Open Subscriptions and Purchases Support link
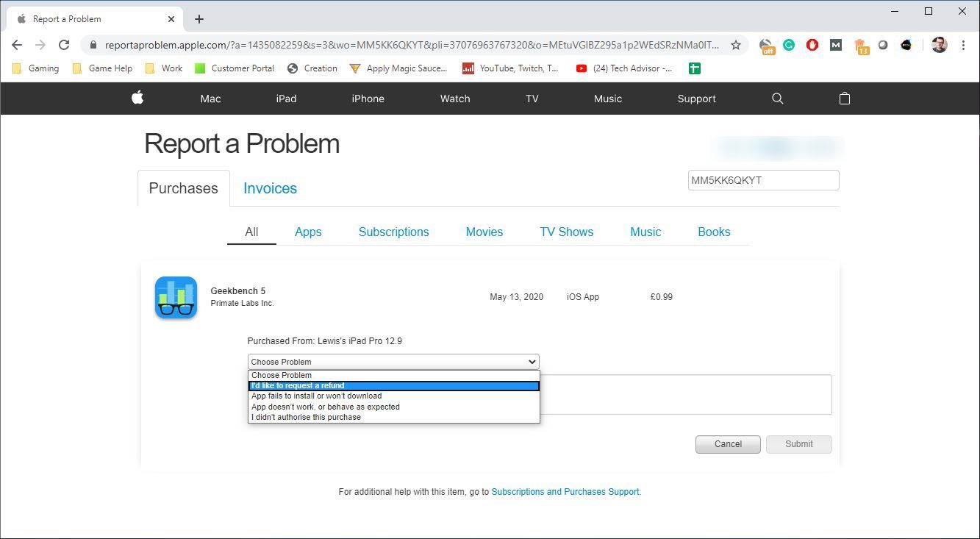The height and width of the screenshot is (539, 980). point(565,492)
